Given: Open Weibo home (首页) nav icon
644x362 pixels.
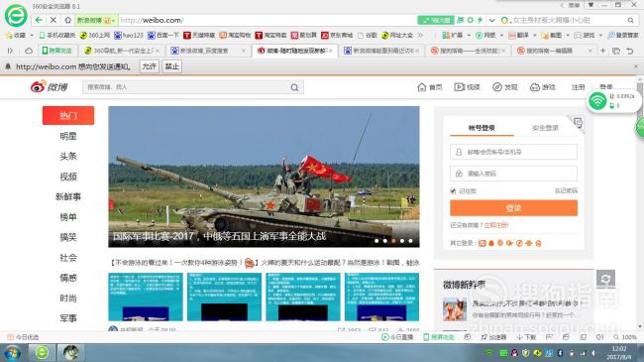Looking at the screenshot, I should 422,87.
